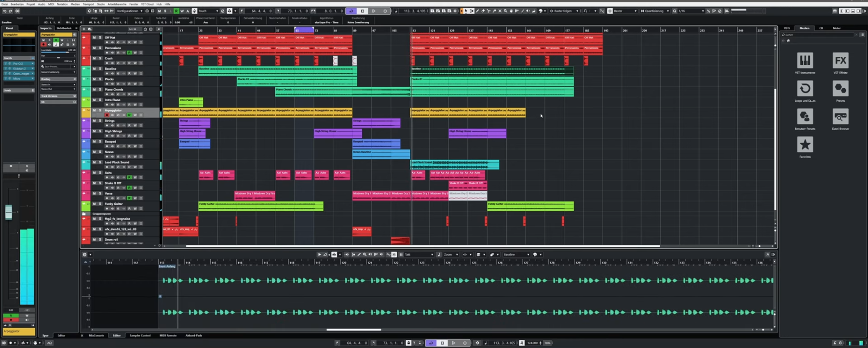Switch to Akkord-Pads tab
868x348 pixels.
coord(194,335)
